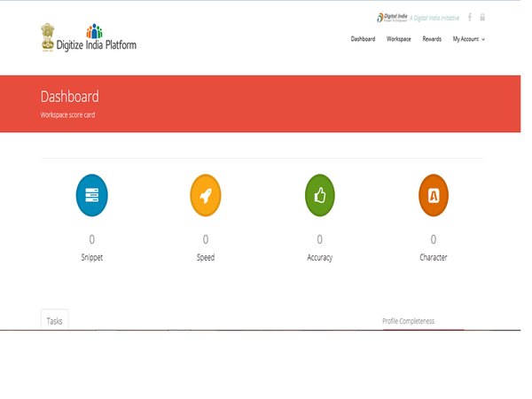
Task: Click the Dashboard heading in red banner
Action: coord(70,97)
